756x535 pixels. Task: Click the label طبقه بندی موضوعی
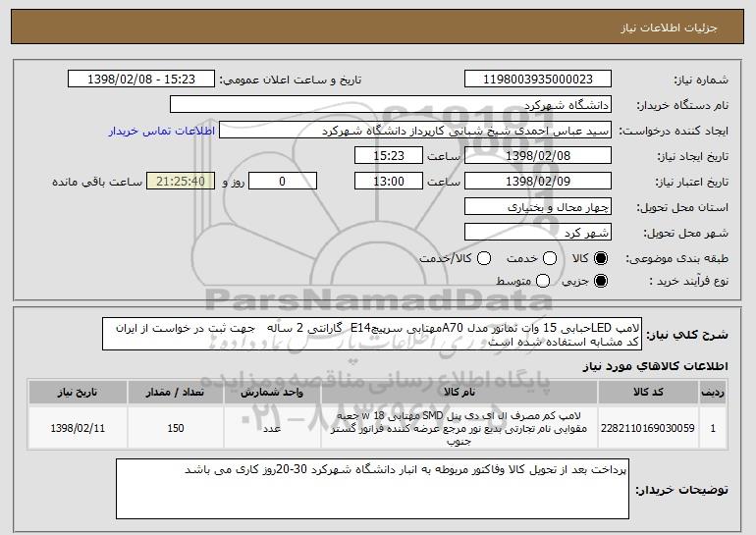(676, 259)
